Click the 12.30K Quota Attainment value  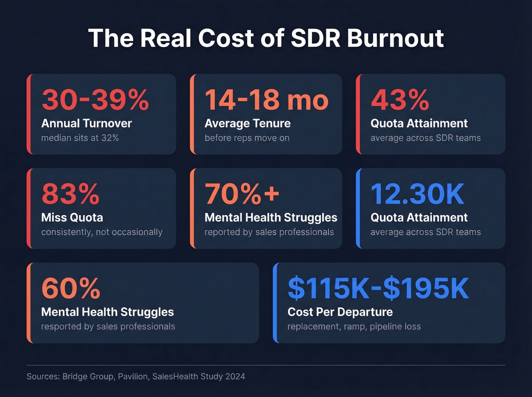coord(416,194)
